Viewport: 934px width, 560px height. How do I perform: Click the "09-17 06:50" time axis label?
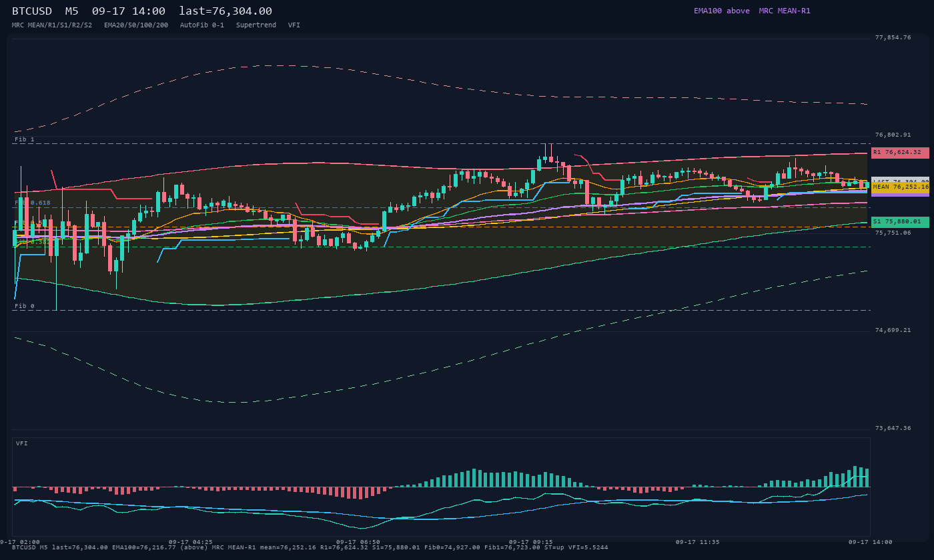(358, 543)
